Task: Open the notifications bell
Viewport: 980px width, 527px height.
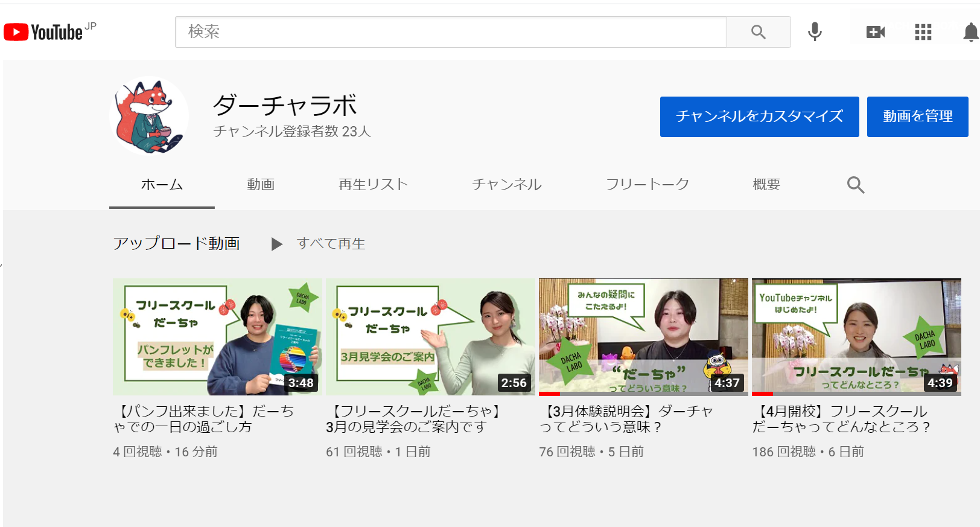Action: [970, 32]
